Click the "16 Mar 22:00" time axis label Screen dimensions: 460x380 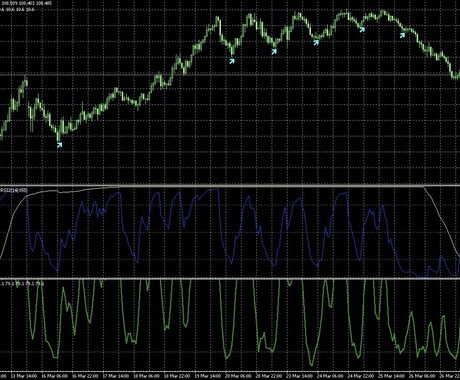click(85, 376)
